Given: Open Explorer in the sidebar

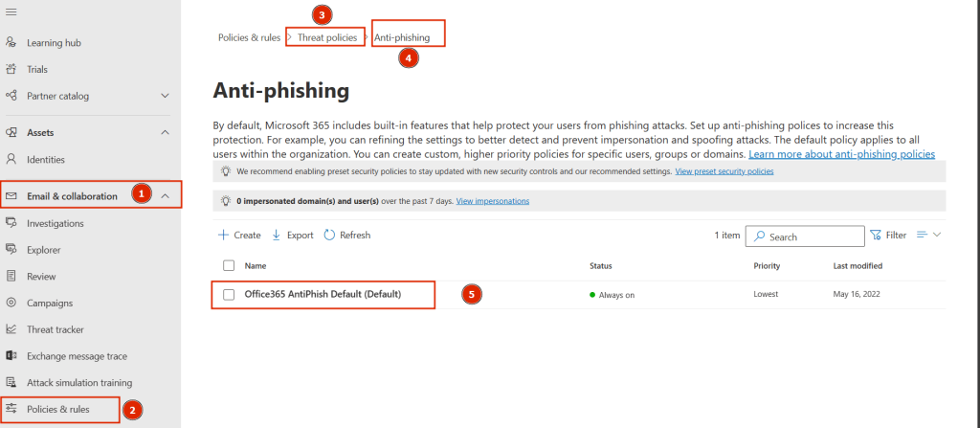Looking at the screenshot, I should click(x=43, y=250).
